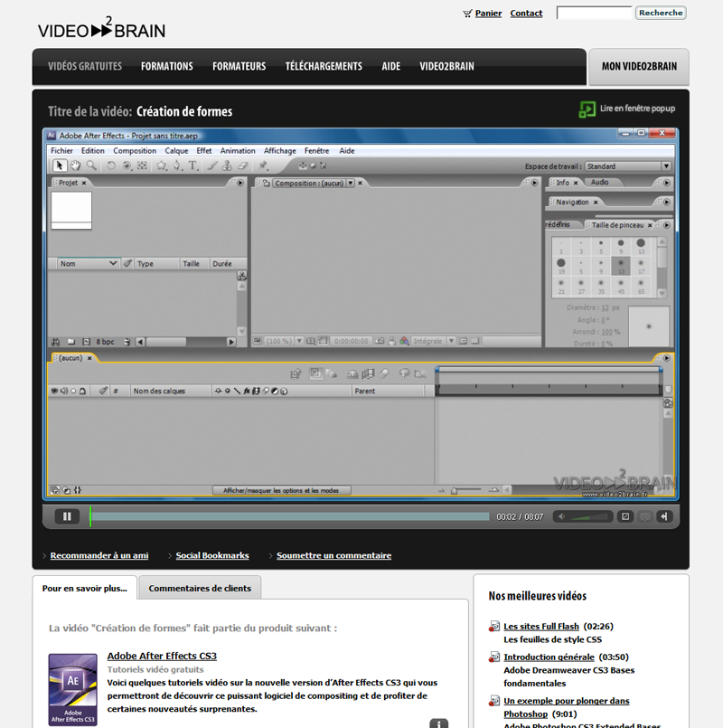Open the Espace de travail Standard dropdown
Image resolution: width=723 pixels, height=728 pixels.
628,166
